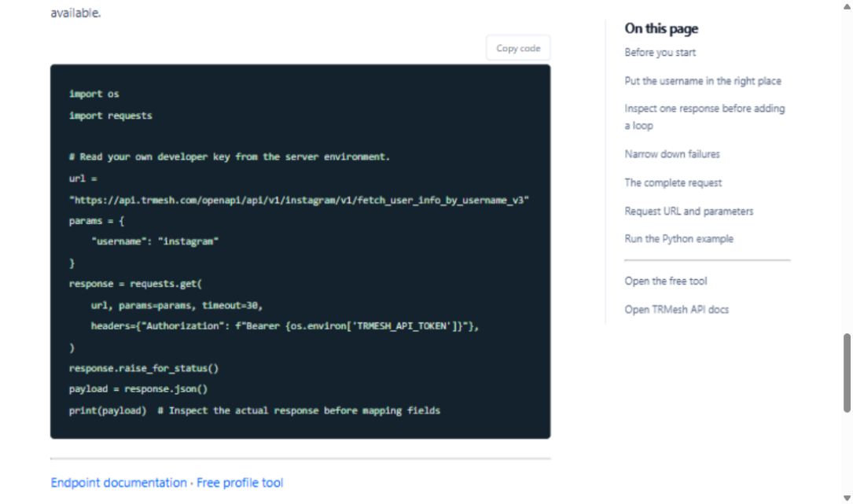The image size is (853, 504).
Task: Open the Endpoint documentation link
Action: 119,483
